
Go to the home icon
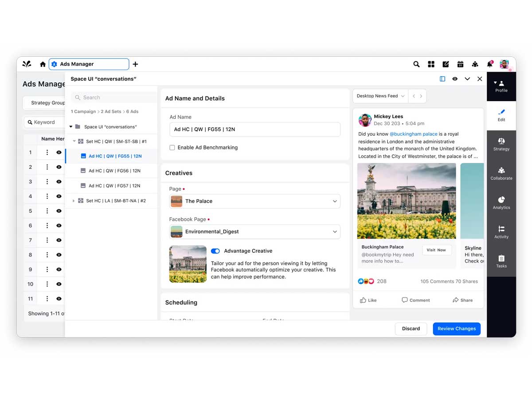coord(43,64)
